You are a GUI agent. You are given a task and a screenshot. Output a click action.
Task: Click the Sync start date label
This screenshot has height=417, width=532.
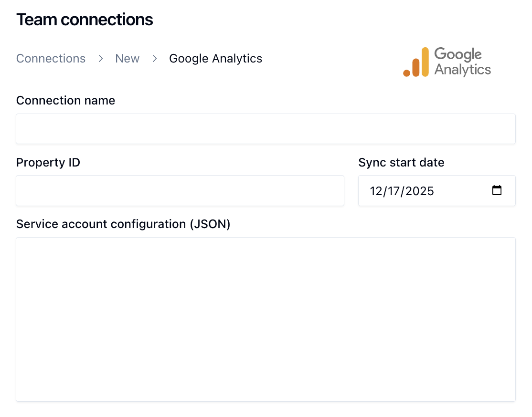(401, 163)
